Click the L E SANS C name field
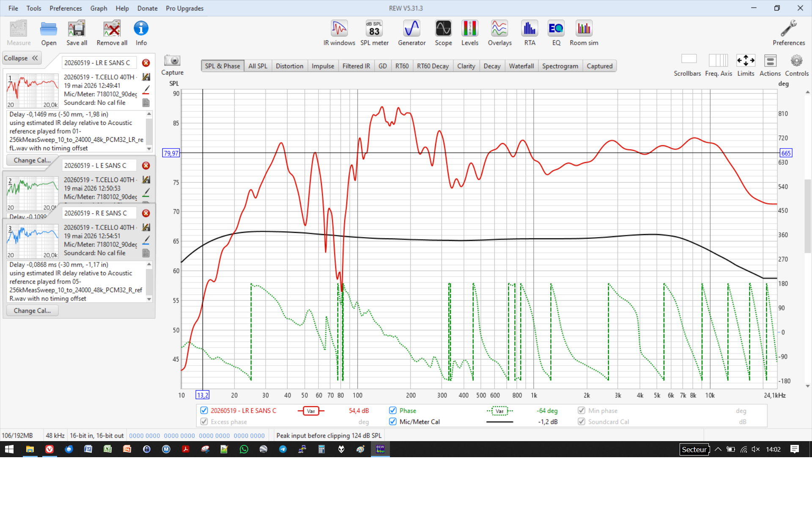Viewport: 812px width, 508px height. tap(99, 166)
